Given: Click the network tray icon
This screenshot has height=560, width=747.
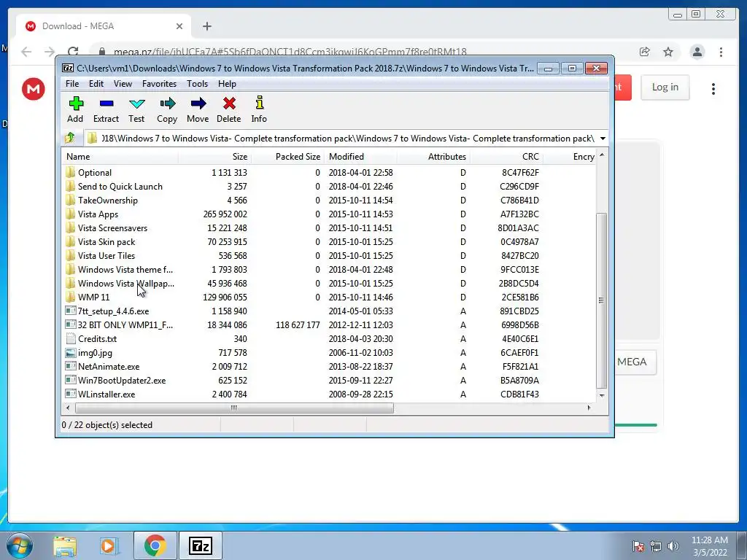Looking at the screenshot, I should [656, 546].
